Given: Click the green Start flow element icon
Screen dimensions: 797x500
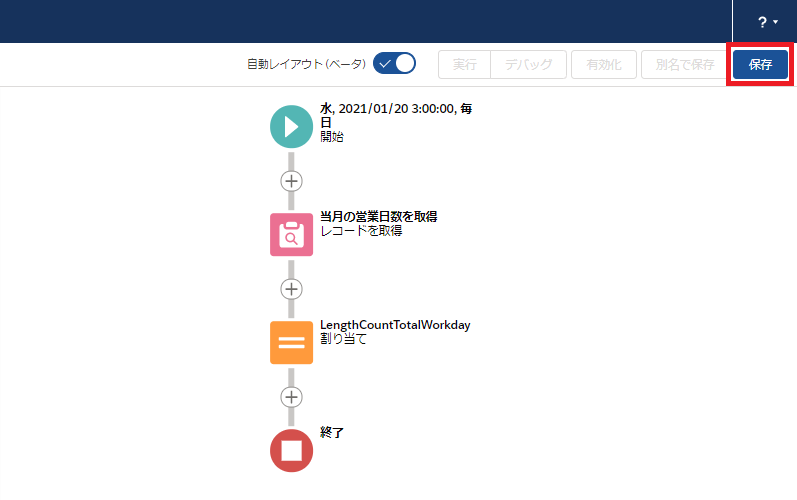Looking at the screenshot, I should click(291, 127).
